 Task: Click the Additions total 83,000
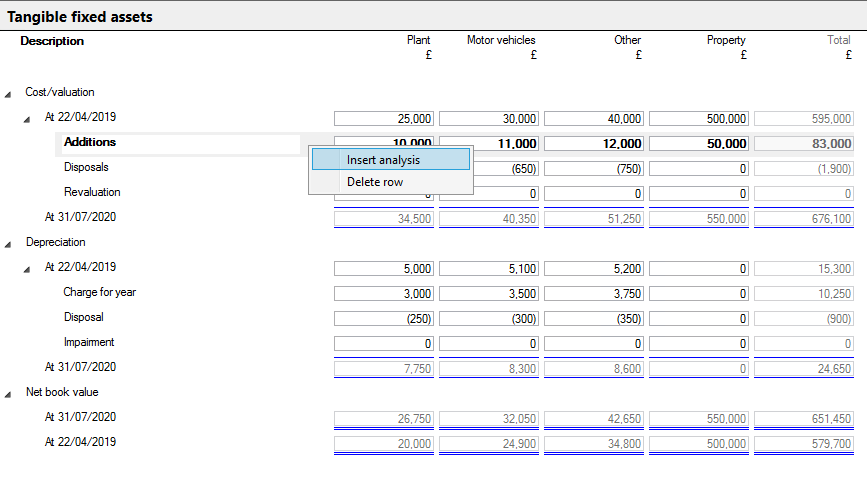click(x=804, y=144)
